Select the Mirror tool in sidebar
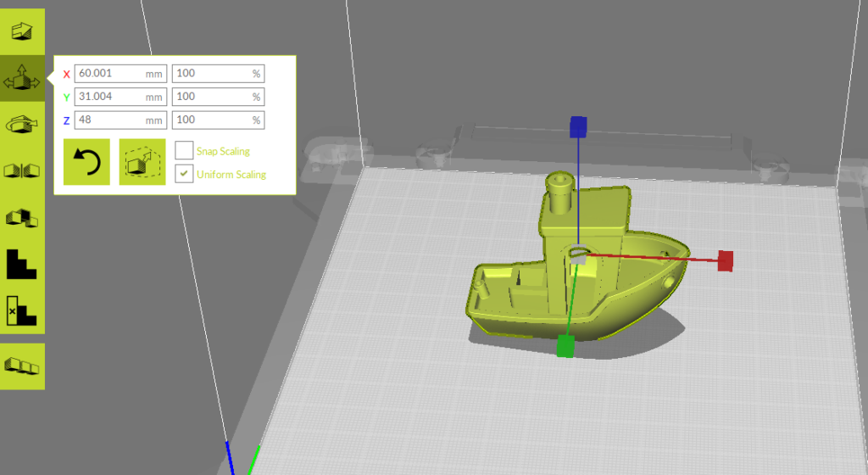 click(22, 171)
